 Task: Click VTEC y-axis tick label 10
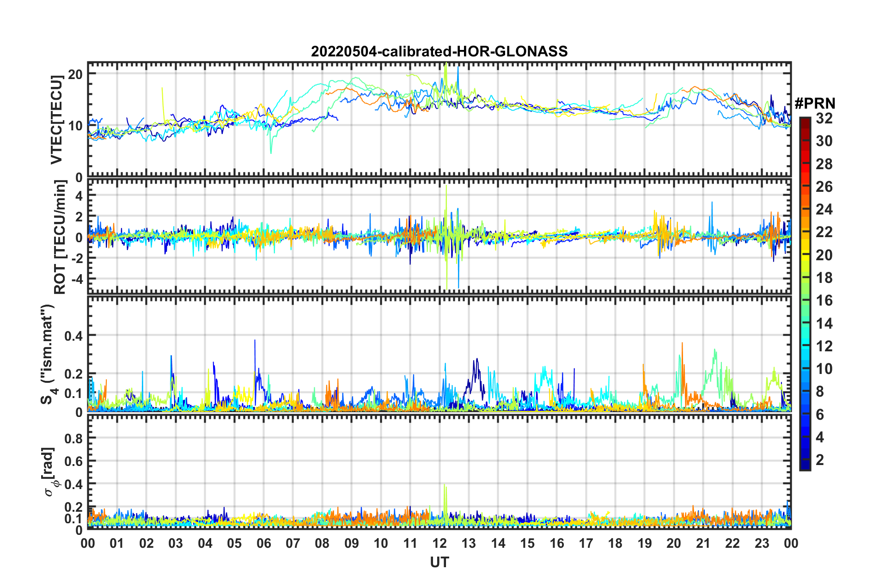tap(75, 126)
